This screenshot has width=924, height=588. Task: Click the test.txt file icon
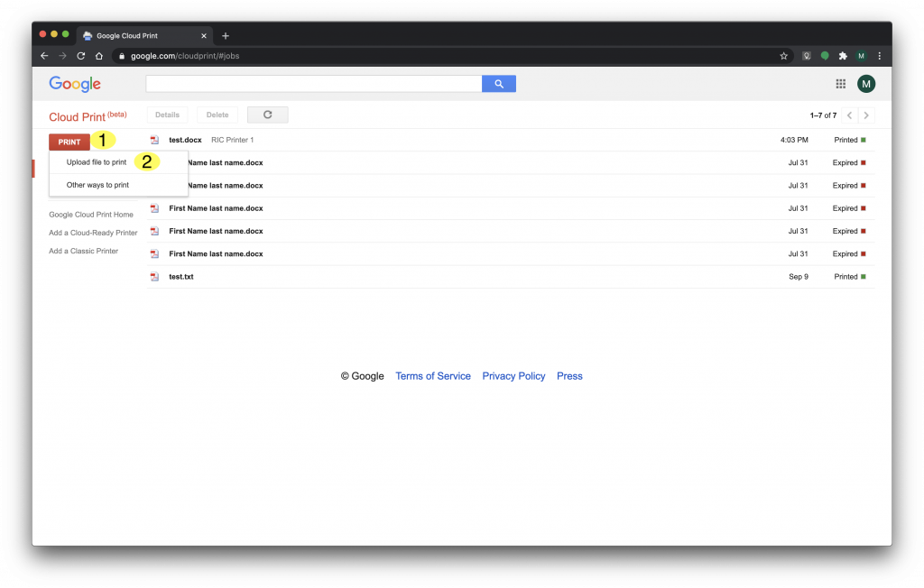pos(154,277)
